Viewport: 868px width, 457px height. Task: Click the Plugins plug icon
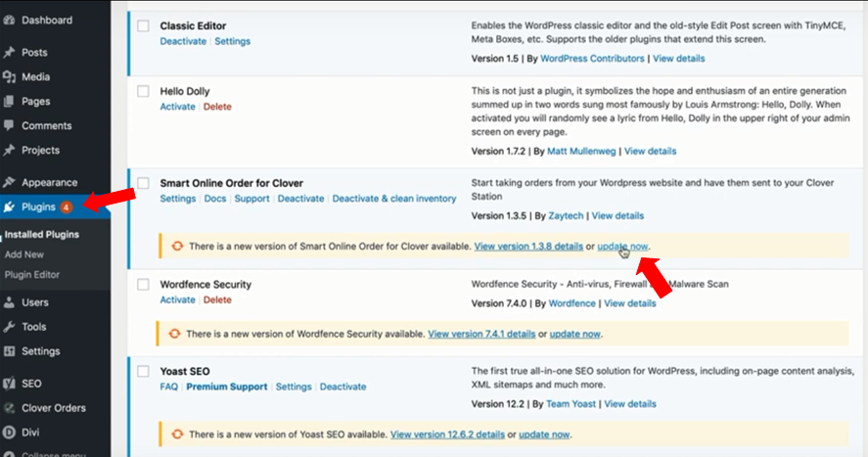coord(9,206)
